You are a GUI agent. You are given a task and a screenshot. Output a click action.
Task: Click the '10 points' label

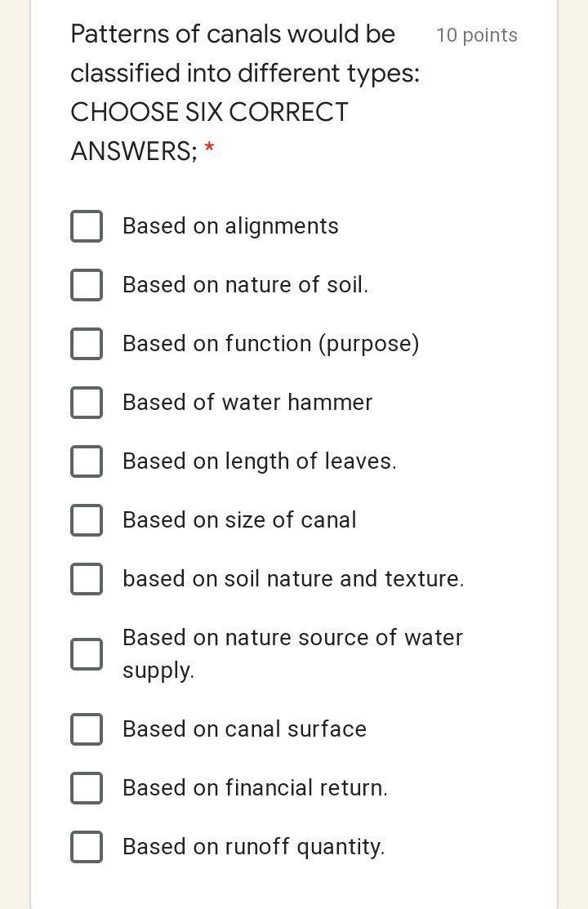point(476,35)
